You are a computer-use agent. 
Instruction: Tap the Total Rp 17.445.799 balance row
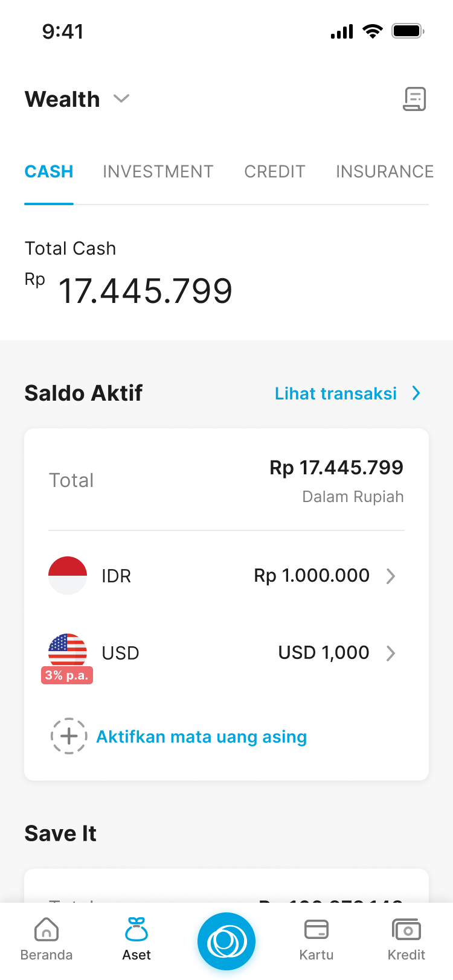[x=226, y=481]
